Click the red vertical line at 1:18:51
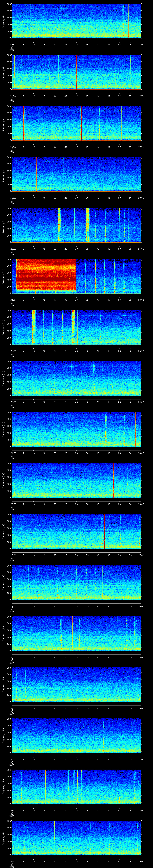The width and height of the screenshot is (153, 868). [121, 123]
